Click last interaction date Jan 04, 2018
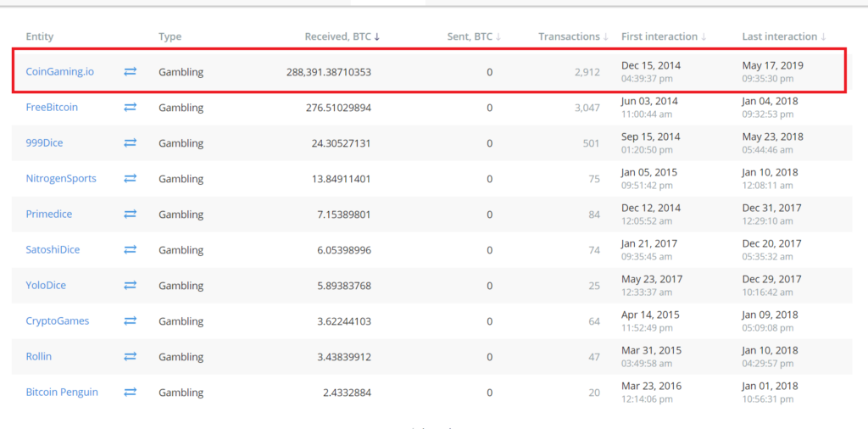The width and height of the screenshot is (868, 429). coord(770,101)
